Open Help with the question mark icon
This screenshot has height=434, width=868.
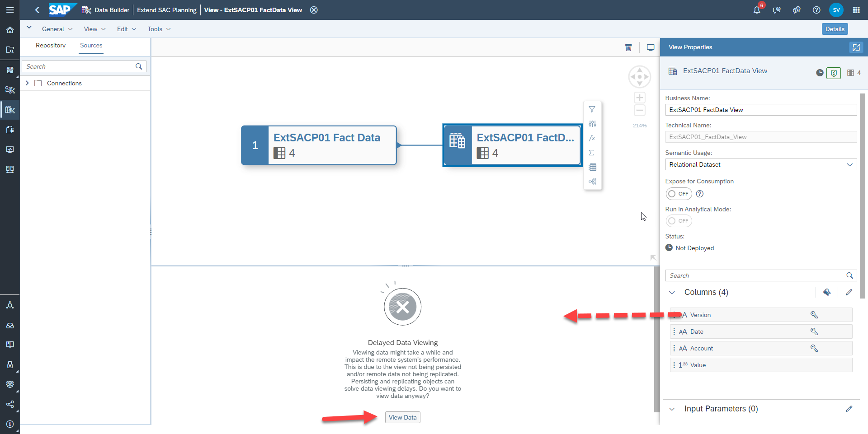click(816, 9)
